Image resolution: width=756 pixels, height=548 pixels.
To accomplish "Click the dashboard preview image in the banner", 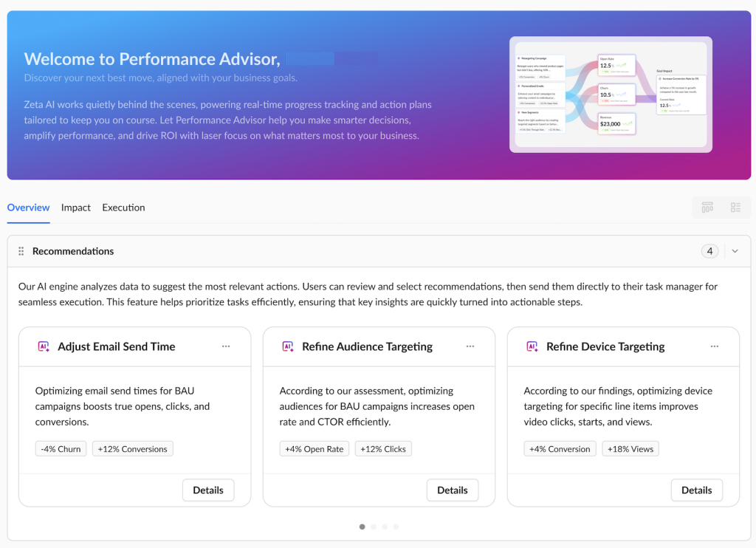I will pyautogui.click(x=611, y=93).
